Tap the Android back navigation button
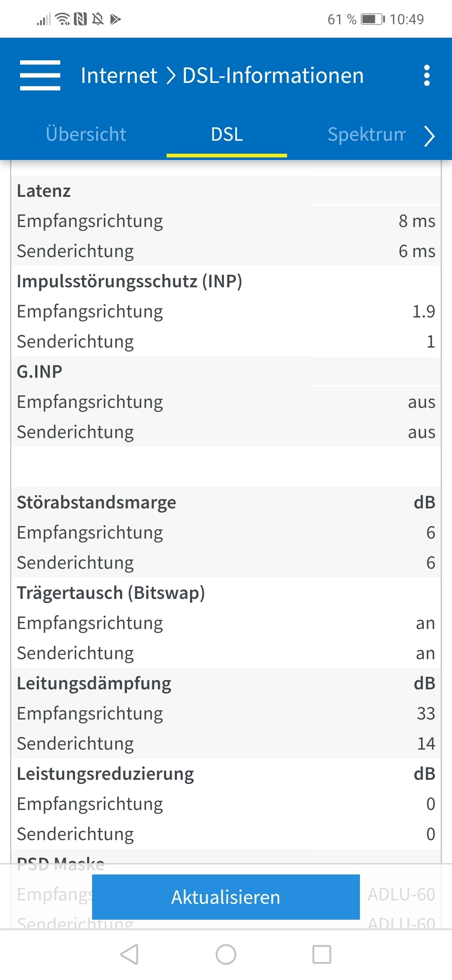 pyautogui.click(x=129, y=954)
